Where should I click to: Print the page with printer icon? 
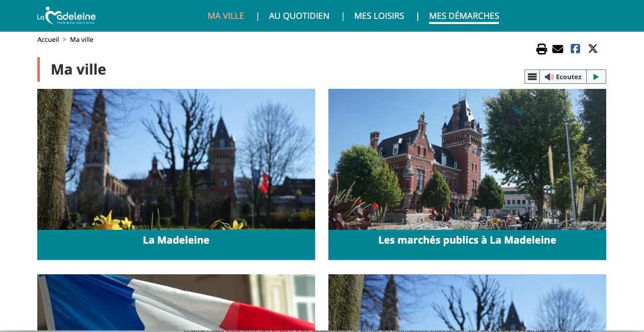tap(541, 49)
